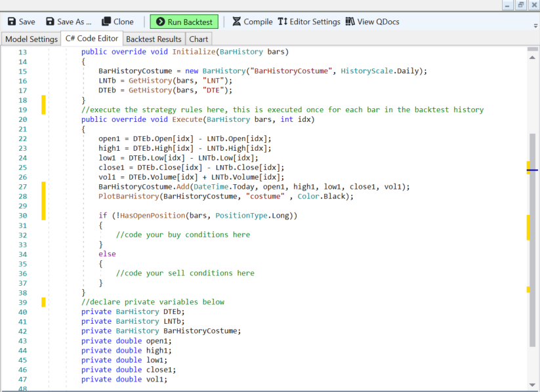Go to the Chart tab
This screenshot has width=540, height=392.
[199, 39]
